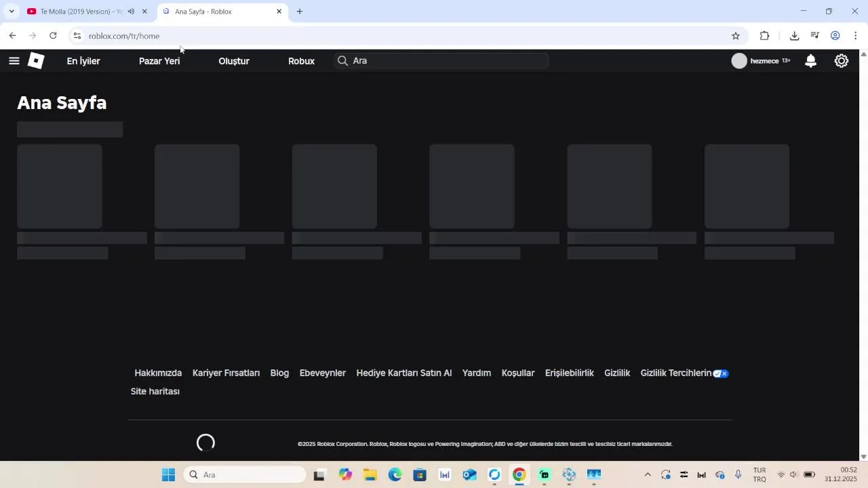Launch Microsoft Edge from the taskbar

click(x=395, y=475)
